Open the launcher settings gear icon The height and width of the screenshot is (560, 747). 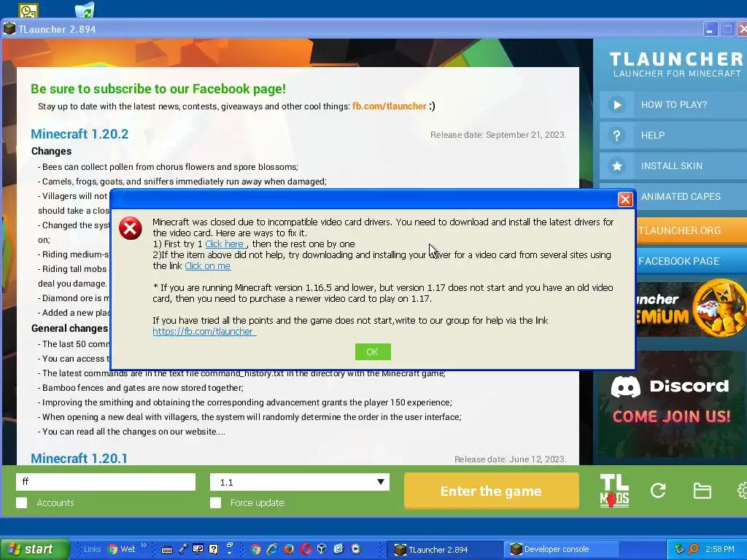742,491
